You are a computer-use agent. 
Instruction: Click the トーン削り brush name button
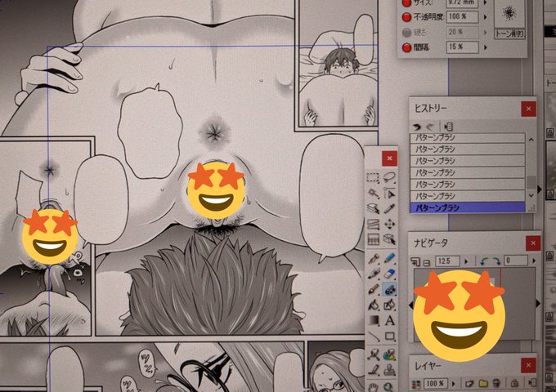510,34
